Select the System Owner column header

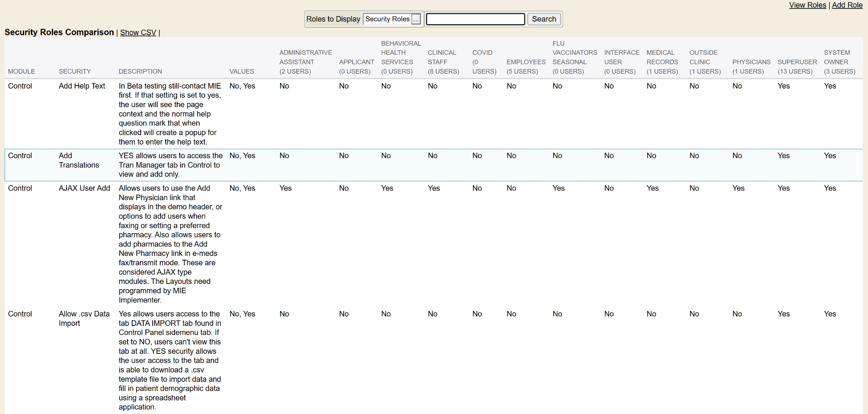pos(839,62)
